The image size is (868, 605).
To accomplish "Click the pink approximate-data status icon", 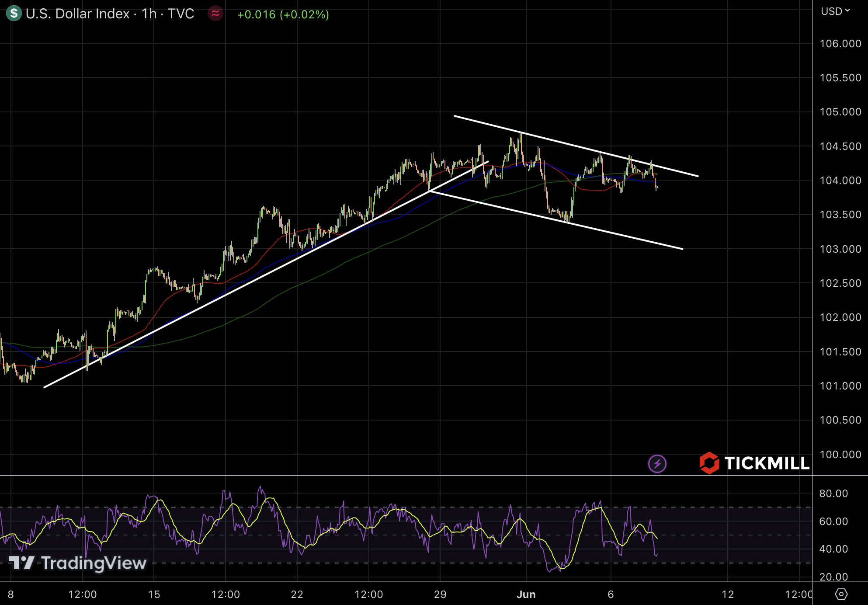I will pos(215,14).
